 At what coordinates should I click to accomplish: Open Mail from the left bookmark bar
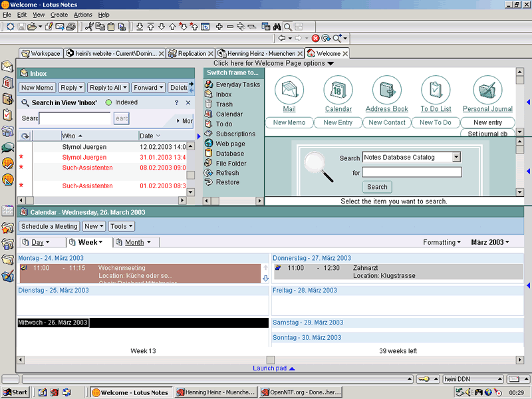7,66
